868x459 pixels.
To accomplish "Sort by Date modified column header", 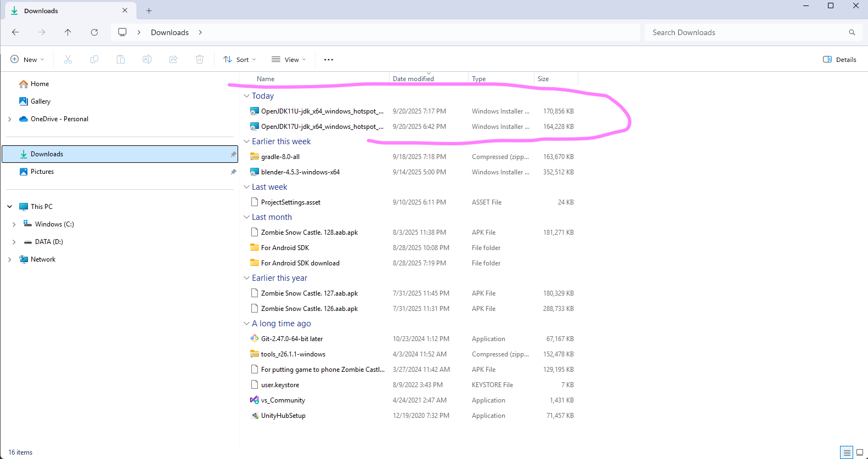I will pos(413,79).
